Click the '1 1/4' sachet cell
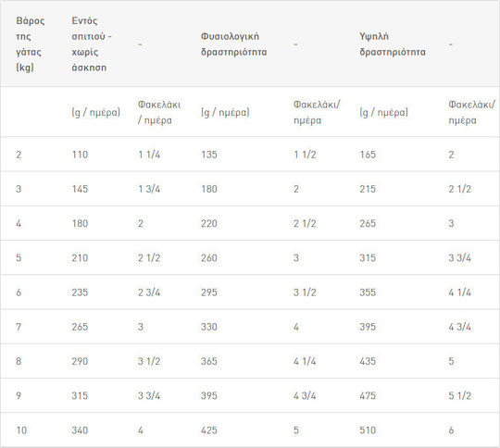 (149, 155)
